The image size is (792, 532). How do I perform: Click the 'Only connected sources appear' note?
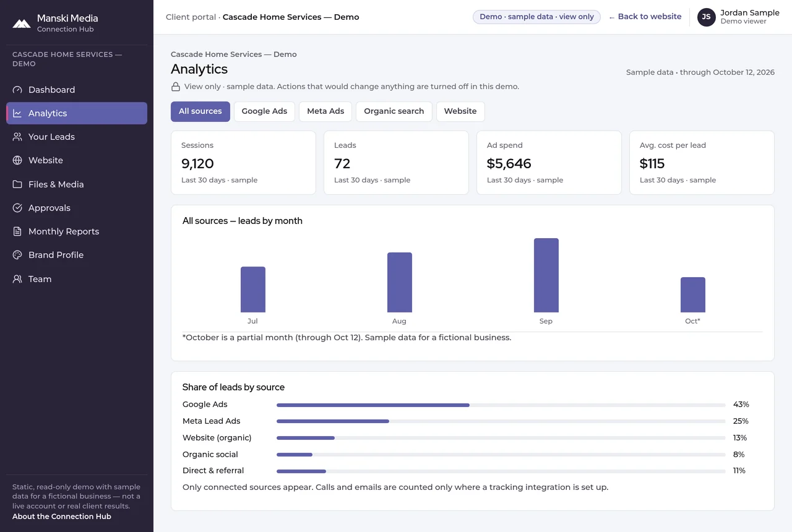tap(395, 487)
